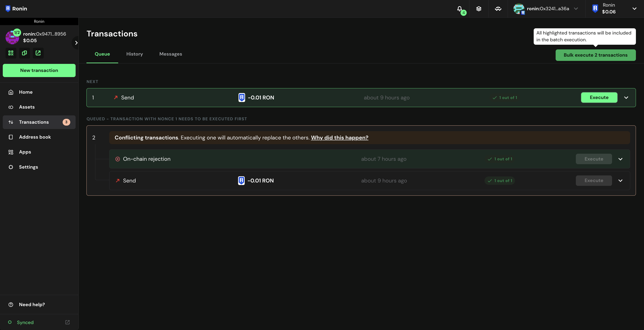
Task: Switch to the Messages tab
Action: [x=171, y=54]
